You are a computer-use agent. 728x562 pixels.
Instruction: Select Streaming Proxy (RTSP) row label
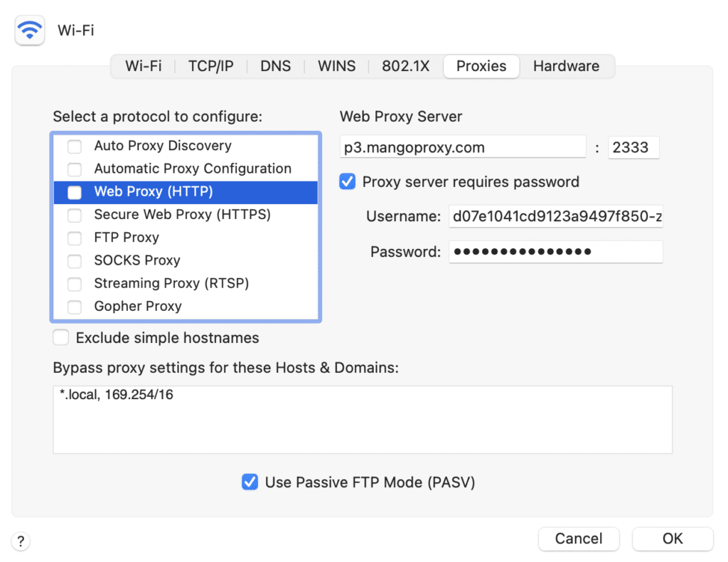171,283
